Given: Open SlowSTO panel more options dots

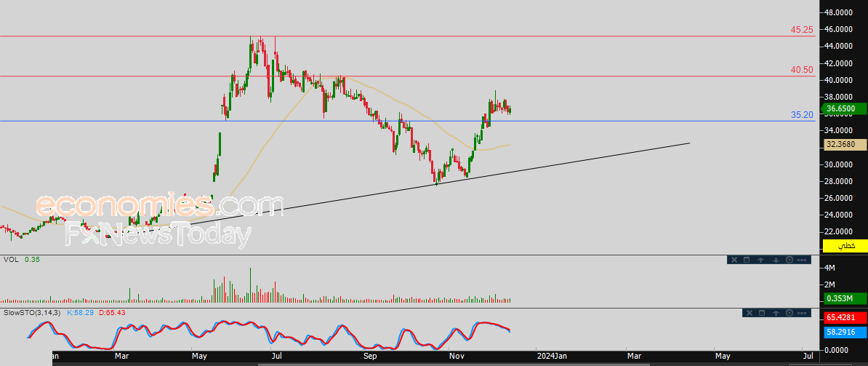Looking at the screenshot, I should coord(803,314).
